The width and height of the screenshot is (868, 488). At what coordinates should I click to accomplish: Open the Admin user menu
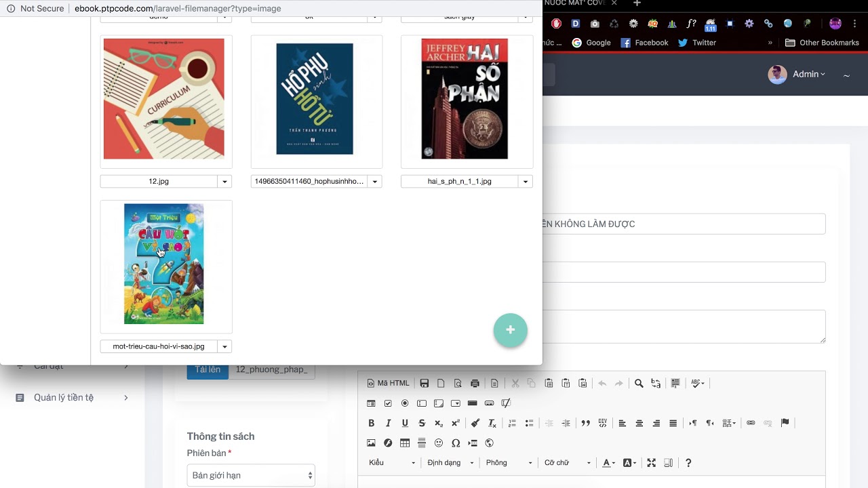(x=797, y=75)
